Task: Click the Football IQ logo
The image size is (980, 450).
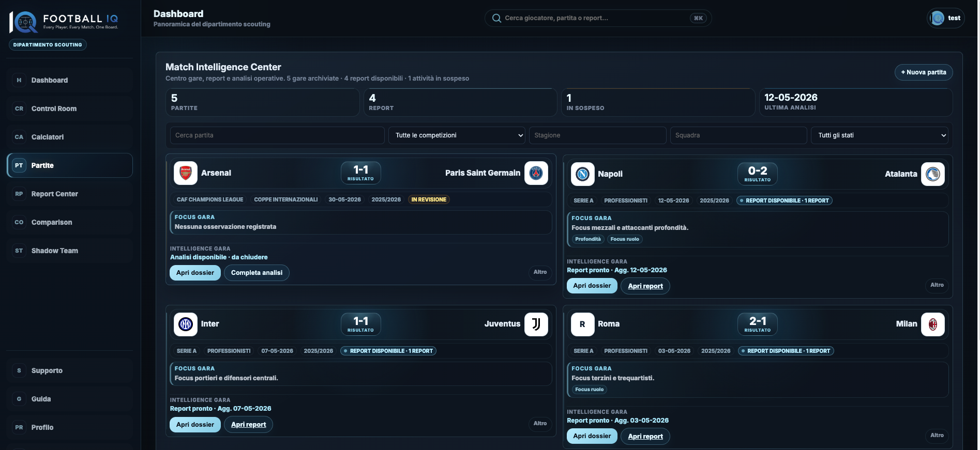Action: 64,22
